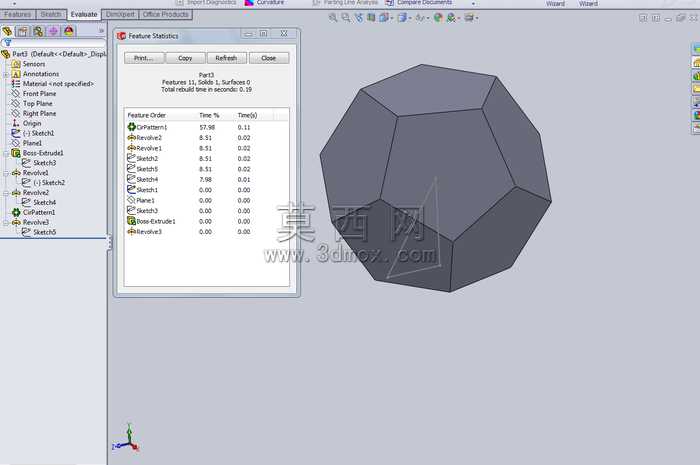Switch to the Features tab
This screenshot has width=700, height=465.
[17, 14]
